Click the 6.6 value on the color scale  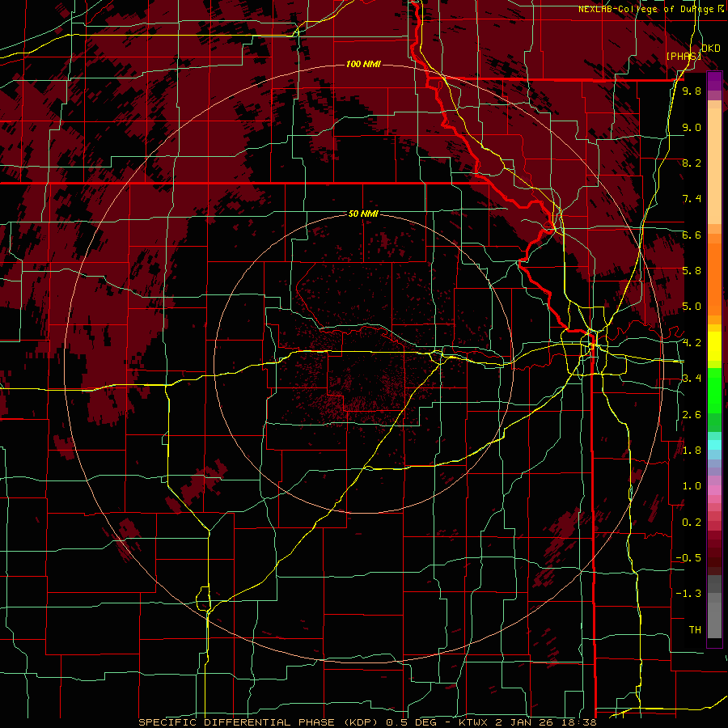[692, 235]
